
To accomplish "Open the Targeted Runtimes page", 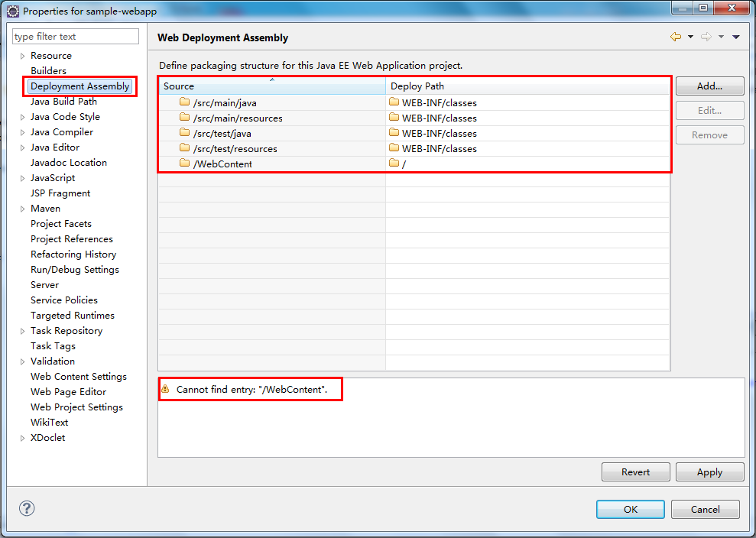I will 73,316.
